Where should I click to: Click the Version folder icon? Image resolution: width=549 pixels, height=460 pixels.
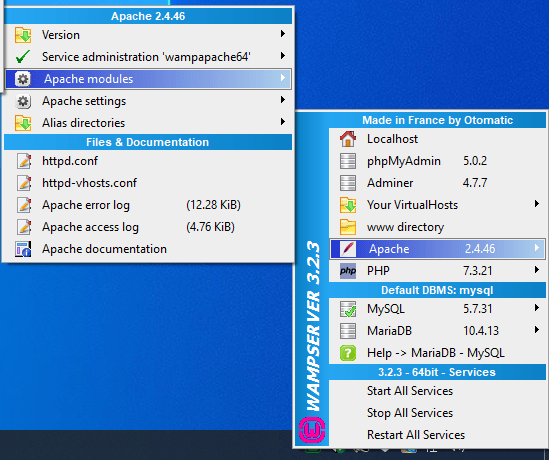pyautogui.click(x=23, y=35)
